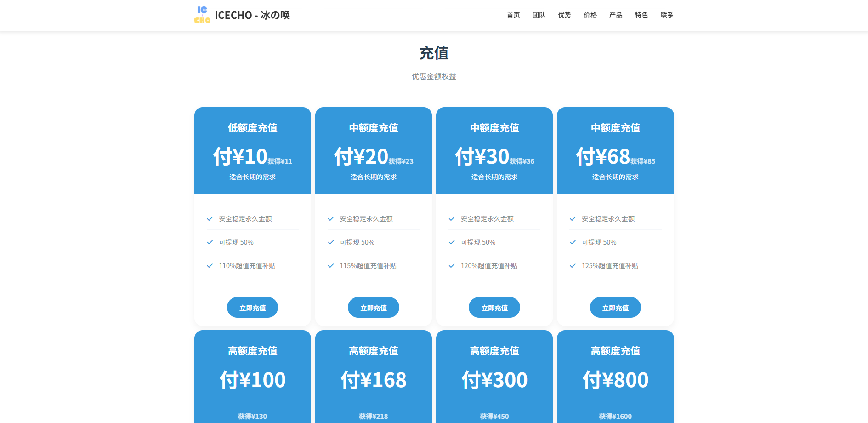Image resolution: width=868 pixels, height=423 pixels.
Task: Open the 首页 navigation item
Action: 513,15
